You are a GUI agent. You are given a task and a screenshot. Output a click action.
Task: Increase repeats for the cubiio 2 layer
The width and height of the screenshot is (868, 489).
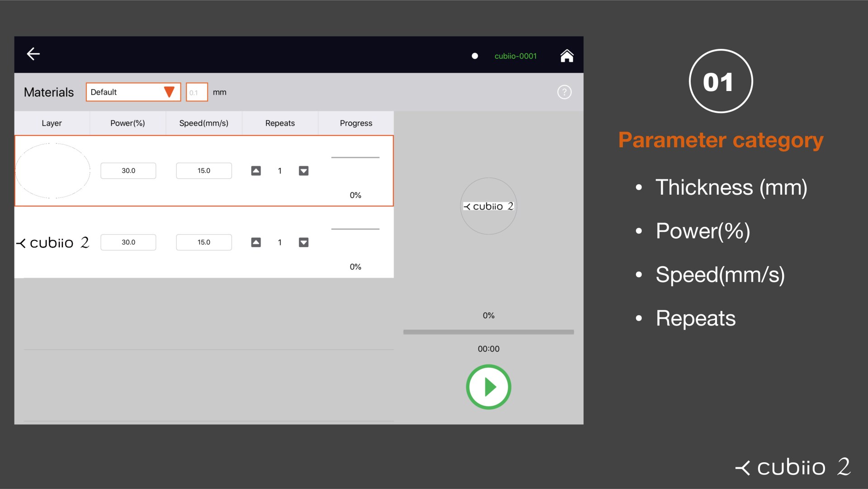[256, 242]
